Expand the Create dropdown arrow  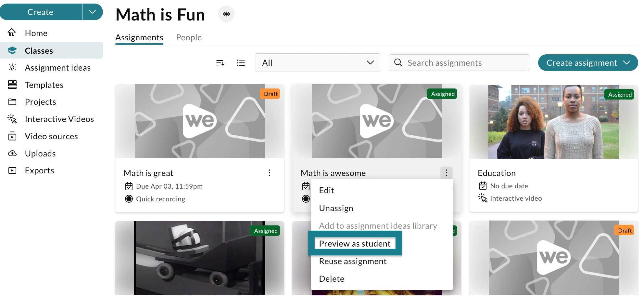[93, 12]
